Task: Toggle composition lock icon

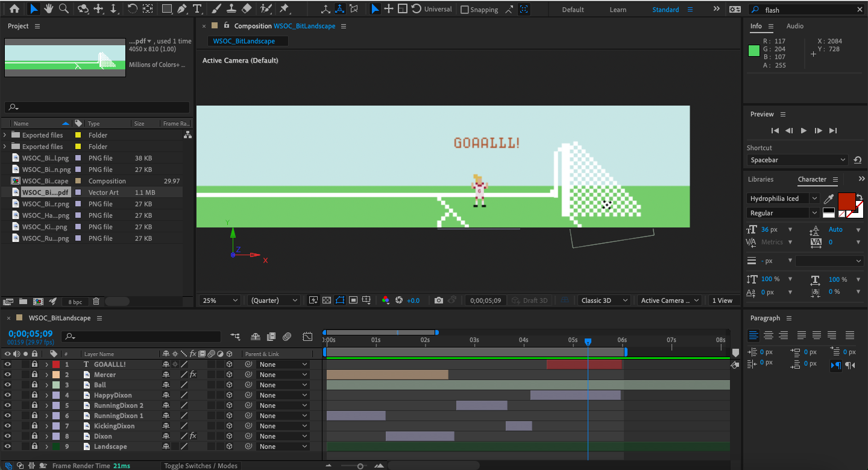Action: [x=227, y=26]
